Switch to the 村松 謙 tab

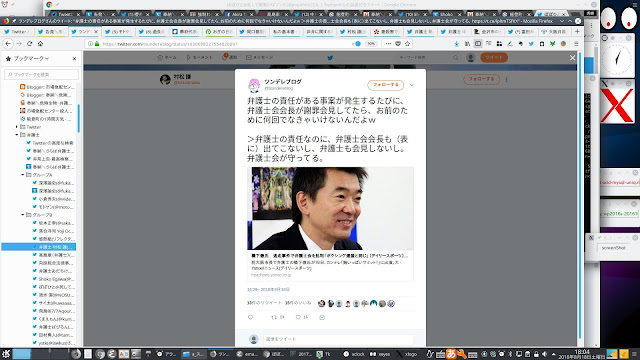(353, 31)
